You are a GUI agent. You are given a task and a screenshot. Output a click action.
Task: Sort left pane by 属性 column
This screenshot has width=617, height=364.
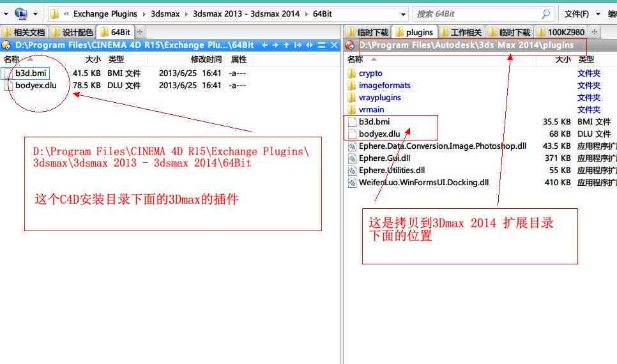click(x=239, y=59)
